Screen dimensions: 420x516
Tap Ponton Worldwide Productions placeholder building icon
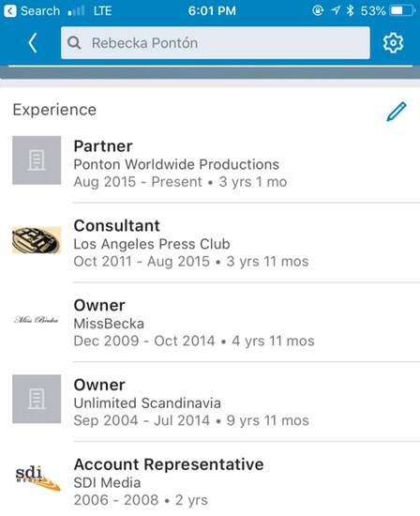(x=37, y=159)
